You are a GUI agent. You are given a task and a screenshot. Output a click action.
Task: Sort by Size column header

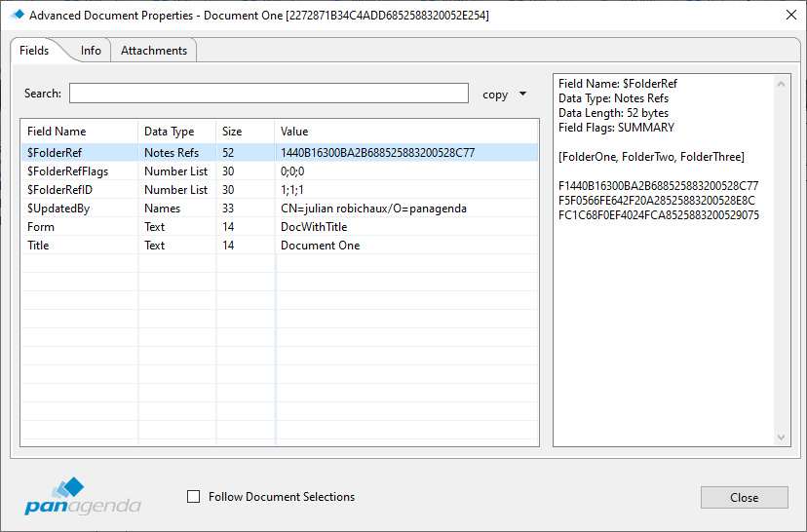point(244,132)
